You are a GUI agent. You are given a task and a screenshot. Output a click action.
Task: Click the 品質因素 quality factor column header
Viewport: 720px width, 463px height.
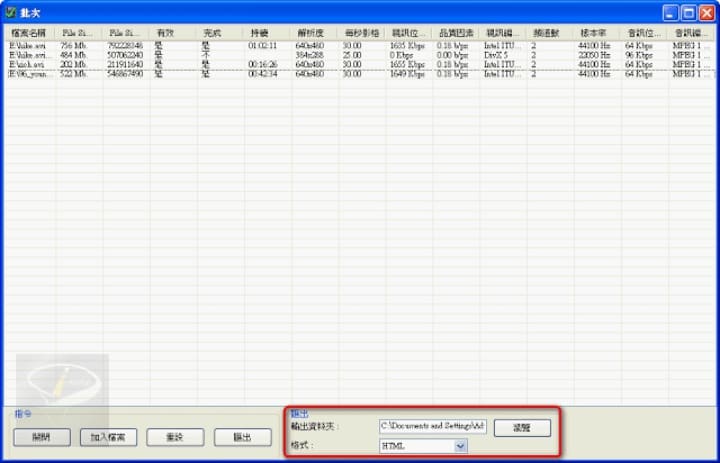click(455, 33)
